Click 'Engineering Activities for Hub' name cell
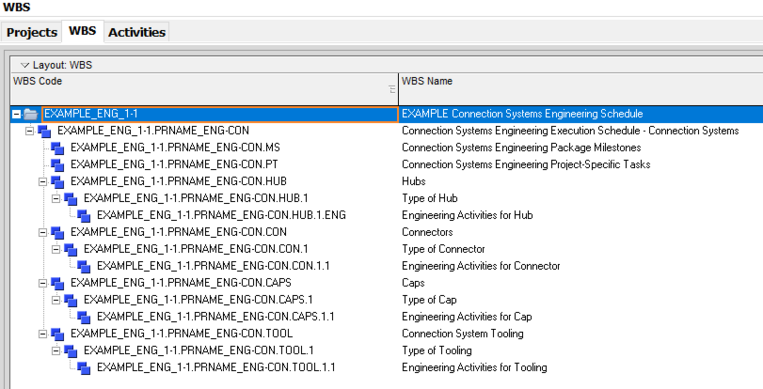The height and width of the screenshot is (389, 763). click(467, 215)
